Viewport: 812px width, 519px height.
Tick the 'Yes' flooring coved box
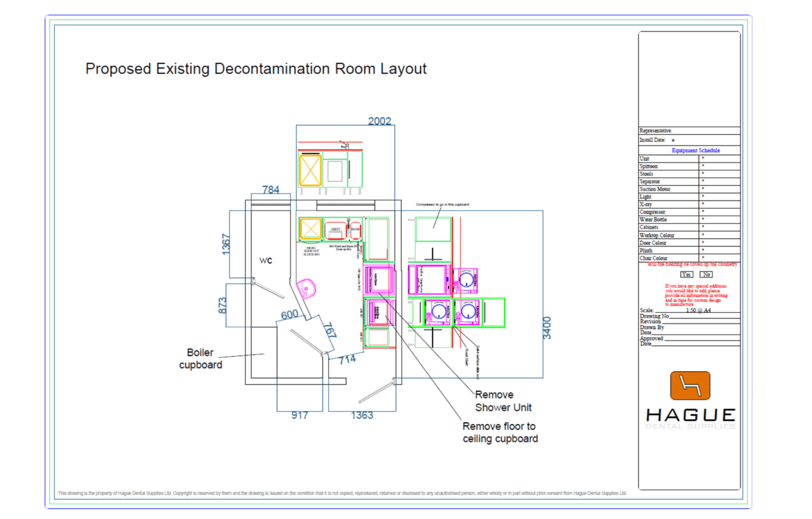click(686, 274)
